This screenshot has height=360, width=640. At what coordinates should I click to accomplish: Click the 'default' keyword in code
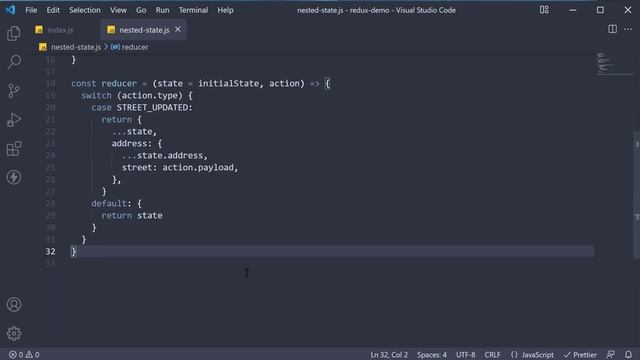click(109, 203)
